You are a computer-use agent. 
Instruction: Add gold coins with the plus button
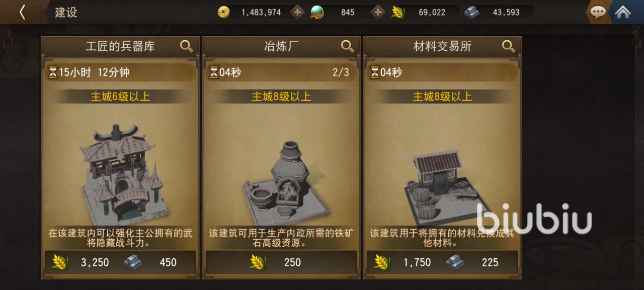point(298,12)
